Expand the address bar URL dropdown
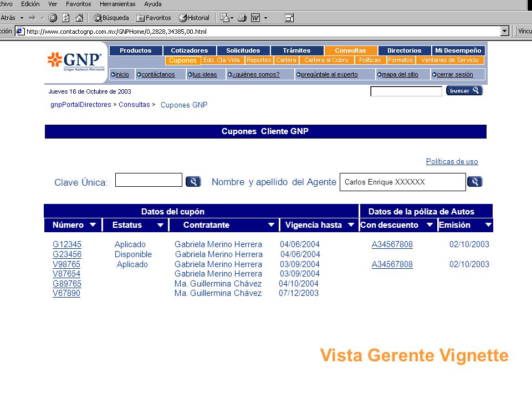The width and height of the screenshot is (532, 399). tap(505, 31)
